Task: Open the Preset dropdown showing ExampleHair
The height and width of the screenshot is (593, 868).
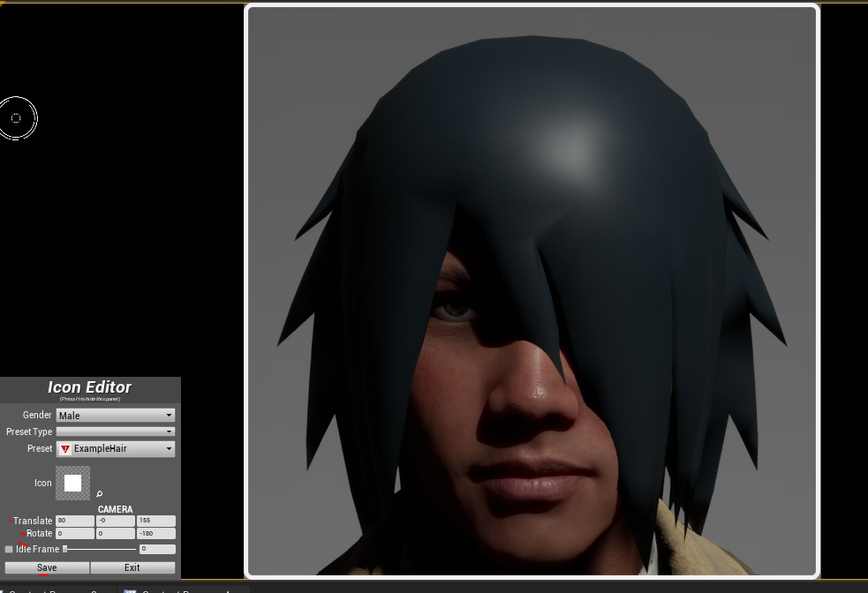Action: 115,448
